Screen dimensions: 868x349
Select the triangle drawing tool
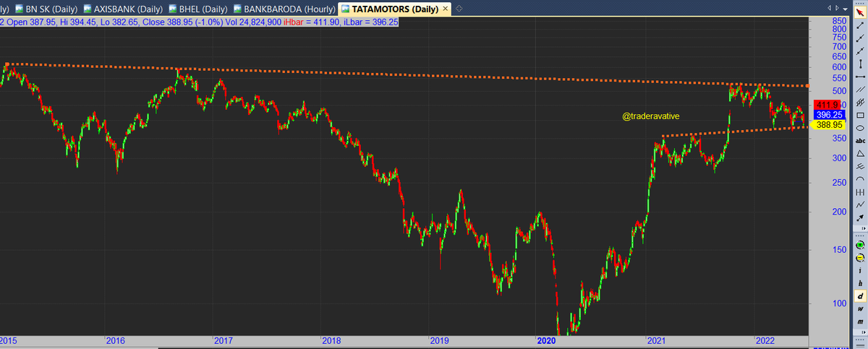pos(860,154)
